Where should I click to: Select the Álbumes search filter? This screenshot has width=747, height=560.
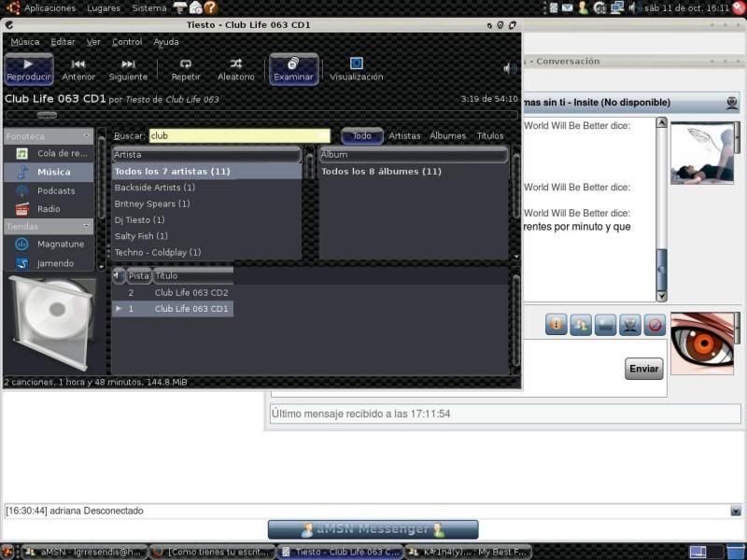tap(448, 135)
